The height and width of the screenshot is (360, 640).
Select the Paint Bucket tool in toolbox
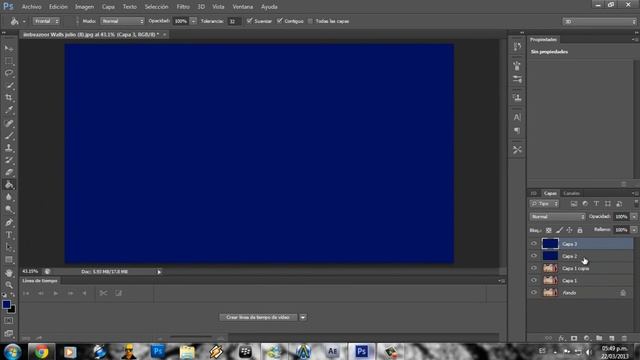(9, 185)
